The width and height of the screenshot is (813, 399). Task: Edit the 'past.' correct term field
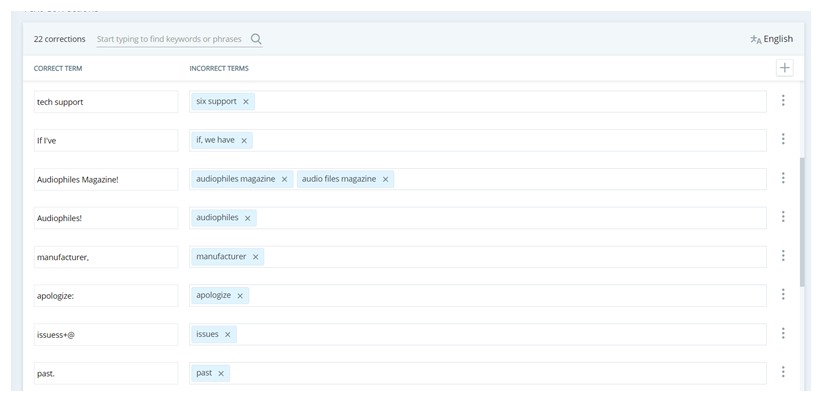point(106,373)
